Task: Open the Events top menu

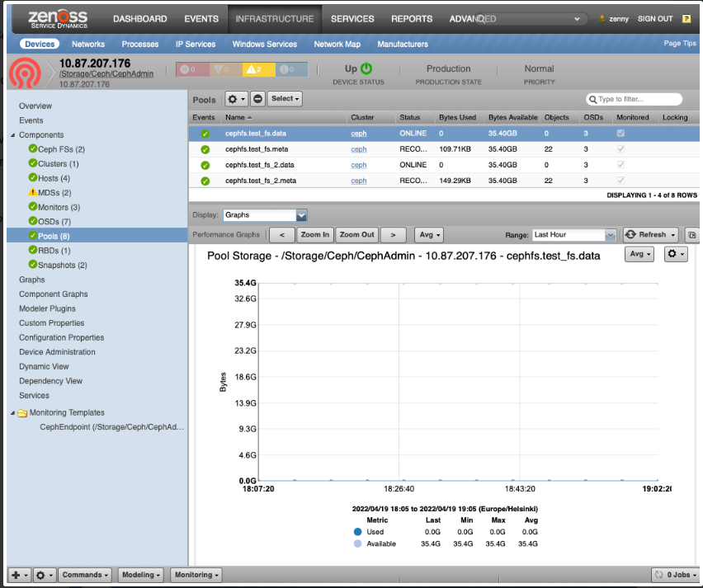Action: tap(201, 19)
